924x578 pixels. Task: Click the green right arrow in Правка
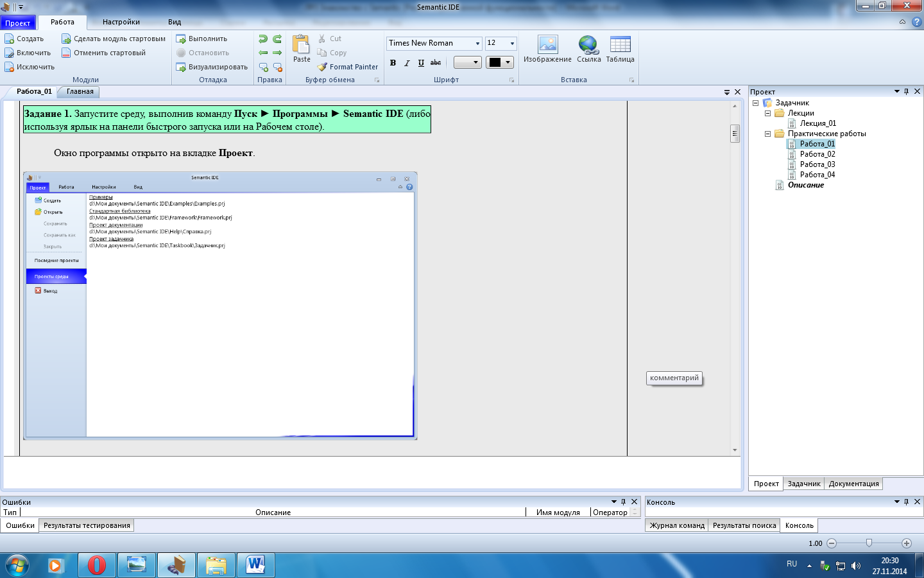point(277,53)
